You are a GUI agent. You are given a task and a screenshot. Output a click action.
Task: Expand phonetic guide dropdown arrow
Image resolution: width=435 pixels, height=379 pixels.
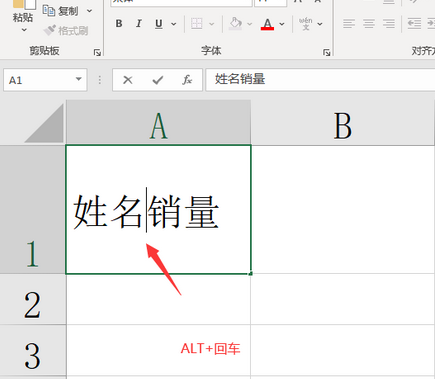pos(320,24)
